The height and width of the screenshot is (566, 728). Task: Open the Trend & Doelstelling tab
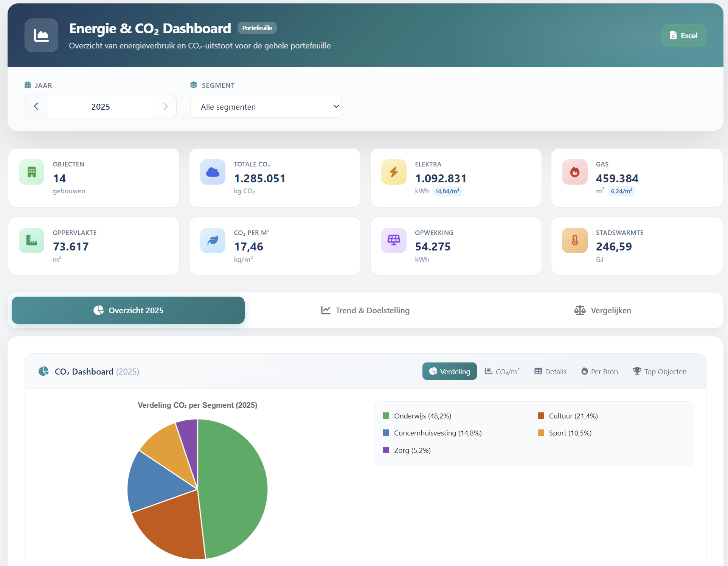(365, 310)
